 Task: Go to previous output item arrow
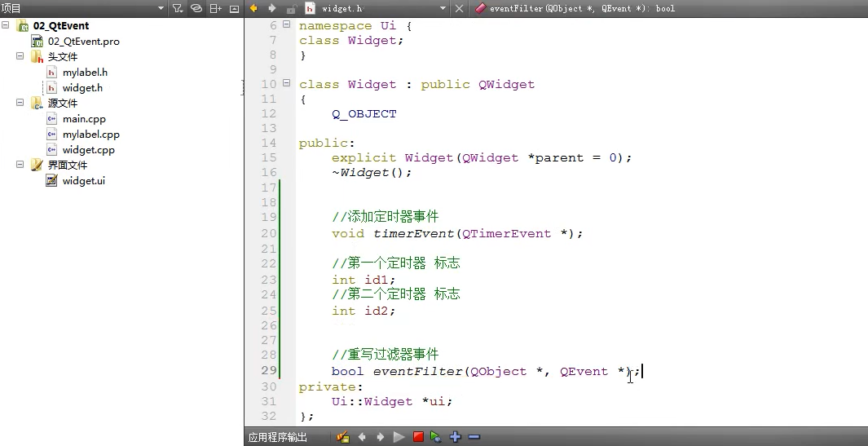(x=362, y=437)
